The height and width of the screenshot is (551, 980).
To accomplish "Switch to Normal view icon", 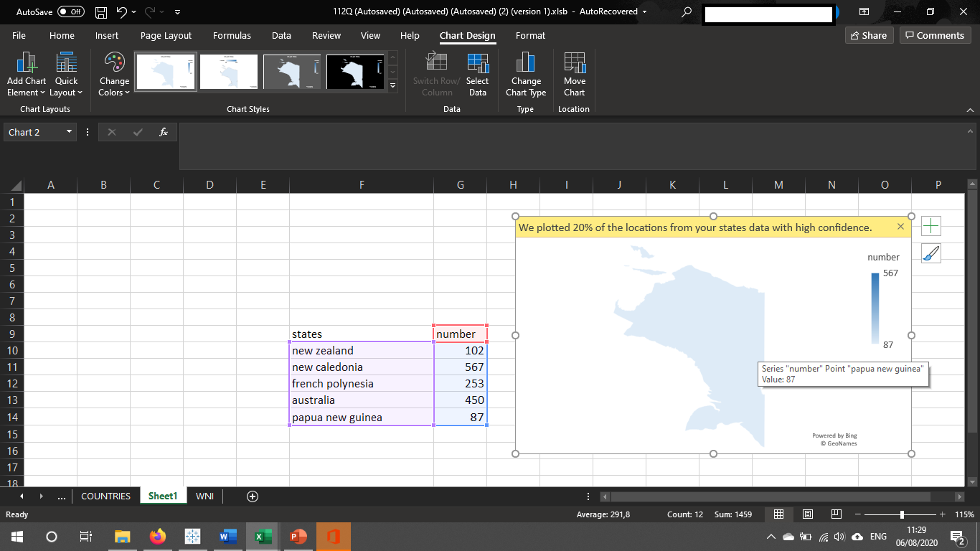I will tap(778, 514).
